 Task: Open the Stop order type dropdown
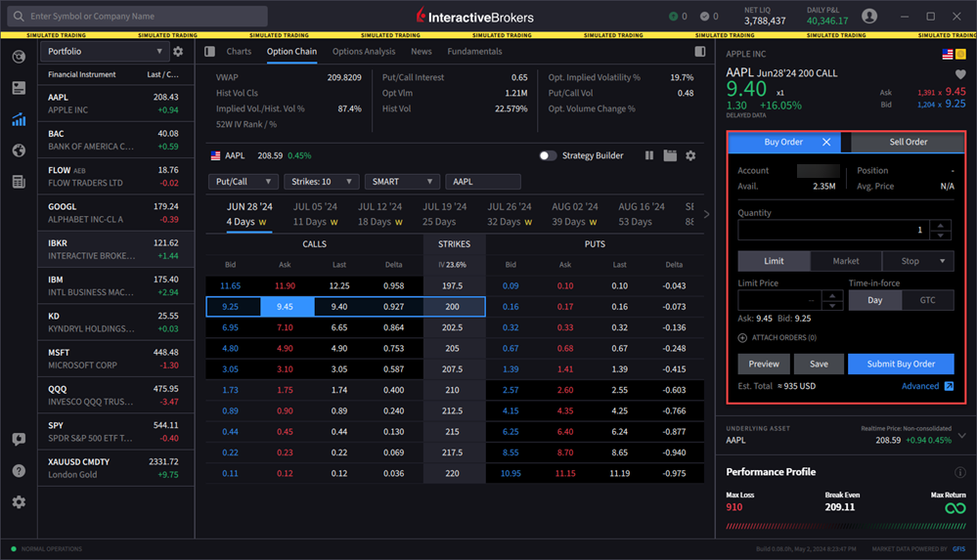[x=917, y=261]
